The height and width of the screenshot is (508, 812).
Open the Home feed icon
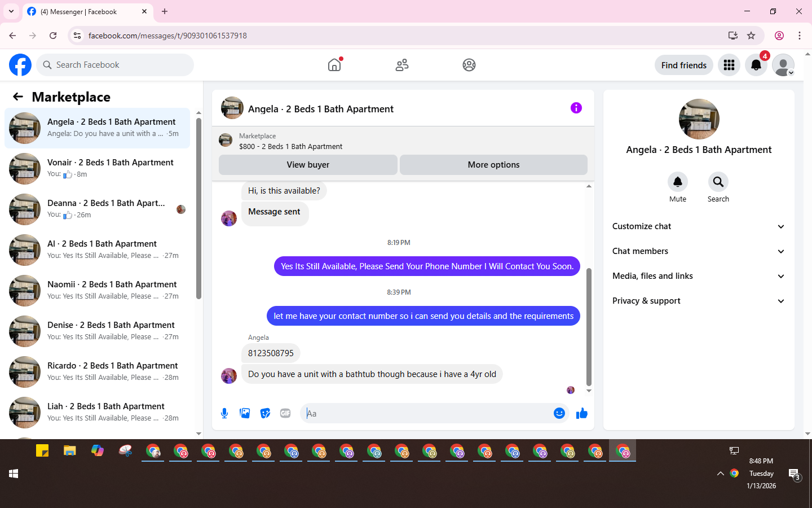(x=334, y=65)
